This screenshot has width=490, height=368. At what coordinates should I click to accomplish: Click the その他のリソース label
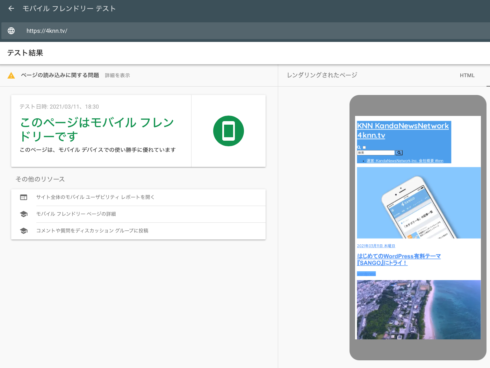click(40, 179)
